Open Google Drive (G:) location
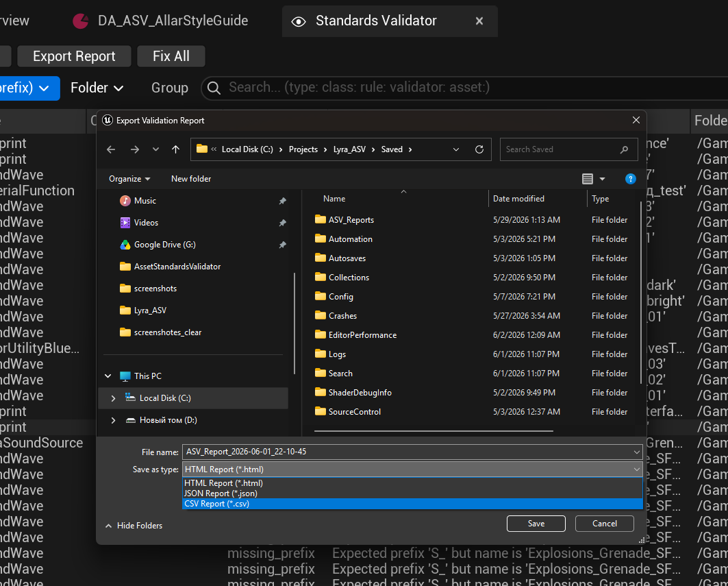The height and width of the screenshot is (586, 728). tap(164, 245)
